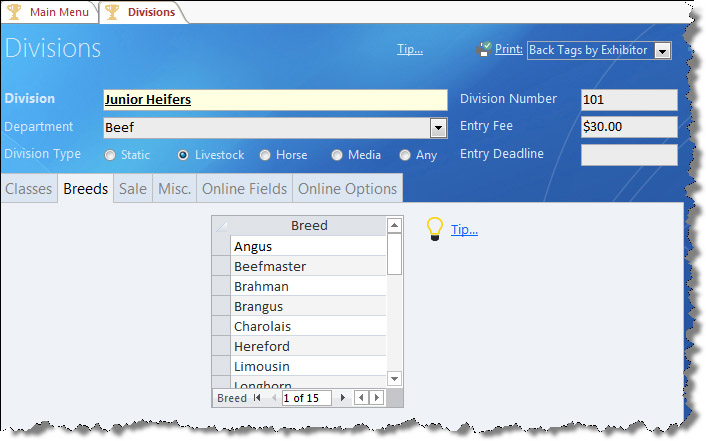
Task: Choose the Media division type option
Action: click(x=337, y=155)
